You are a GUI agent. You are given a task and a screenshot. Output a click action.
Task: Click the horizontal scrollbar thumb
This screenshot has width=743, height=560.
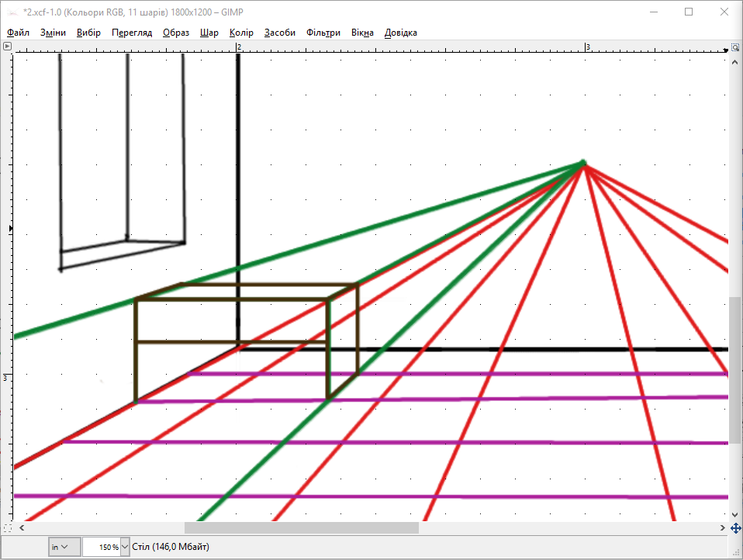[302, 527]
